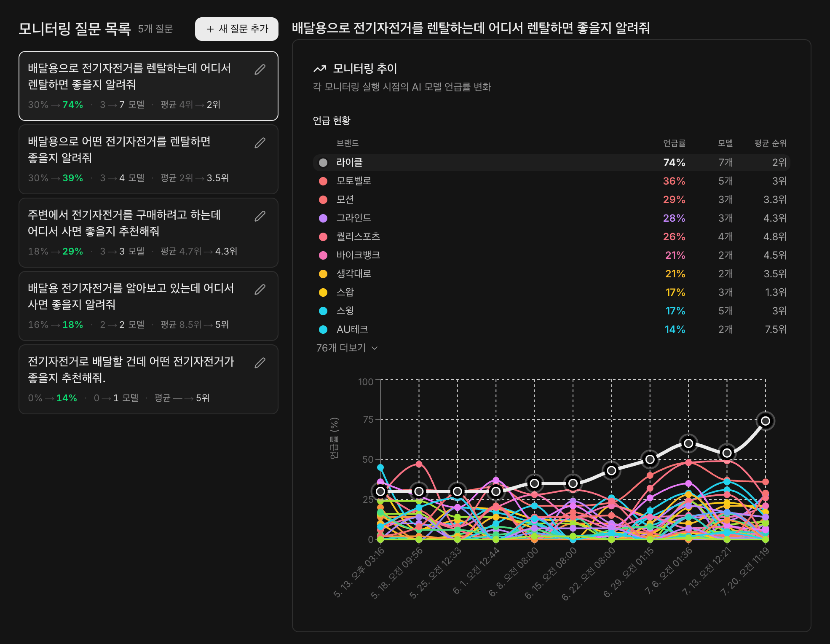Edit the 어떤 전기자전거를 렌탈하면 question pencil icon
Image resolution: width=830 pixels, height=644 pixels.
(260, 143)
